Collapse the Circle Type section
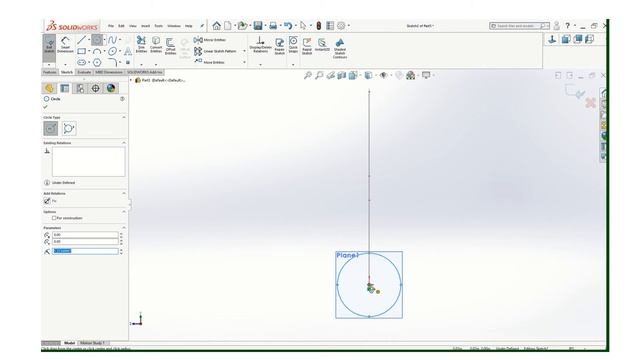Viewport: 640px width, 360px height. (x=124, y=117)
